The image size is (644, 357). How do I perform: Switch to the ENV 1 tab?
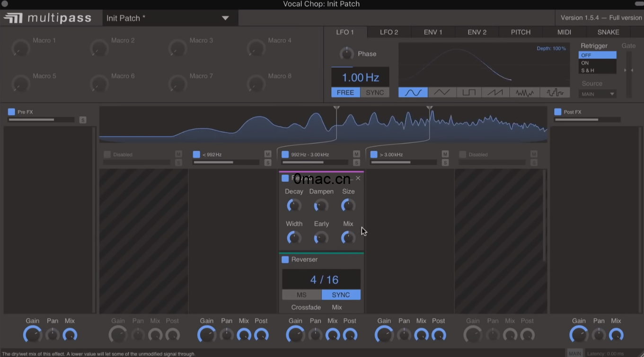(x=433, y=32)
